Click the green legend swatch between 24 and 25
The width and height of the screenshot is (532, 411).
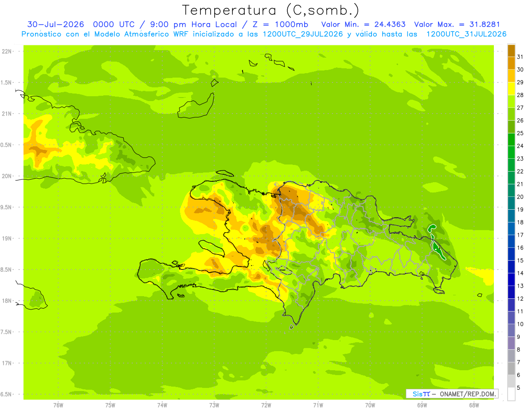click(x=511, y=139)
